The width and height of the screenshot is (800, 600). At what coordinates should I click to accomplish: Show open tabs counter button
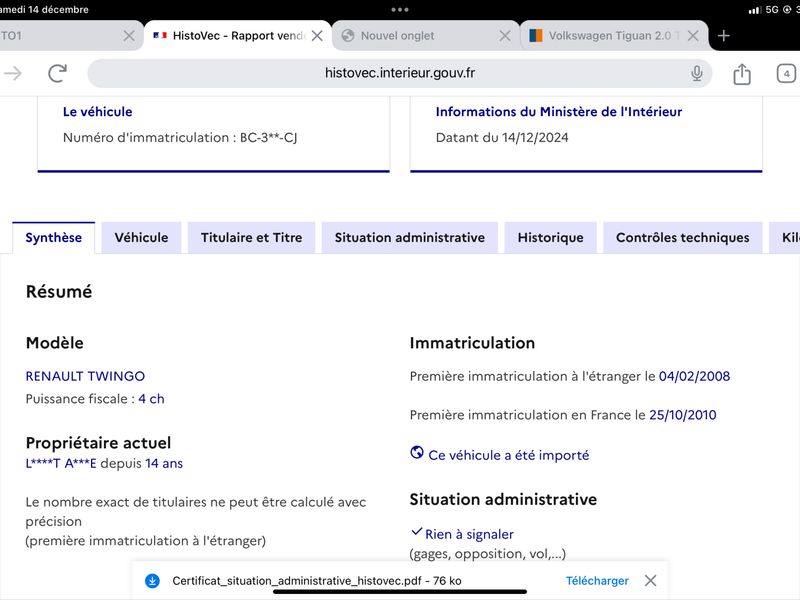pos(786,73)
